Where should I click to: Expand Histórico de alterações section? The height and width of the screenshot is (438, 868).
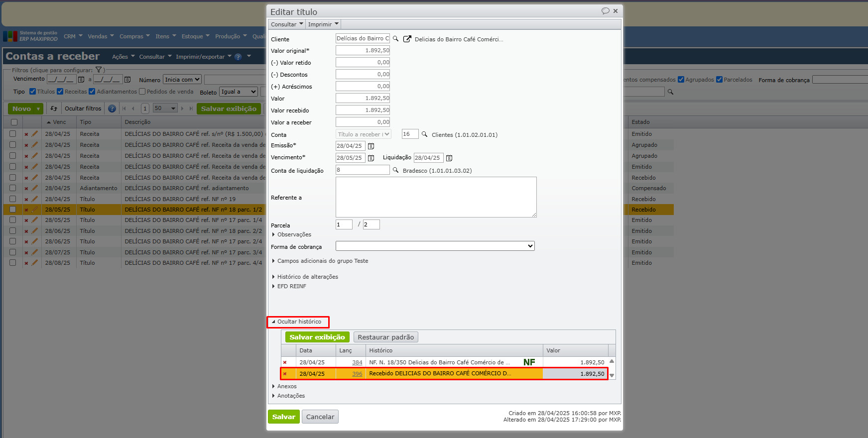tap(305, 277)
